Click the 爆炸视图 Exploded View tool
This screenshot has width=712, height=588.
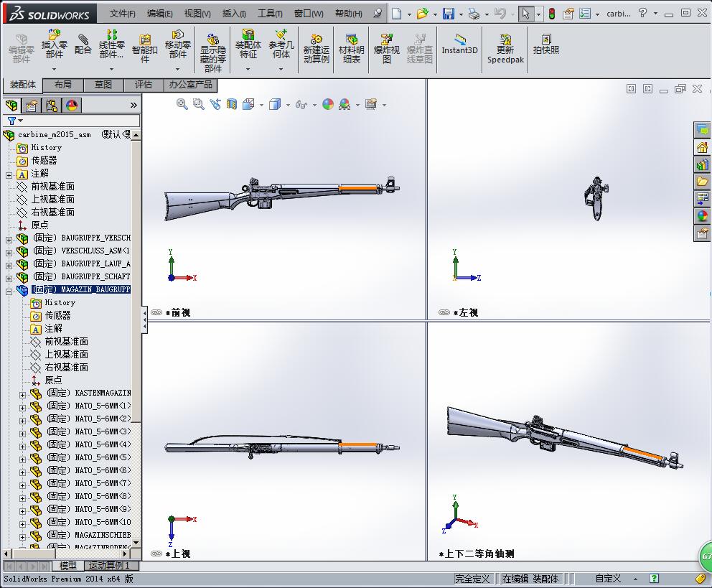point(386,48)
